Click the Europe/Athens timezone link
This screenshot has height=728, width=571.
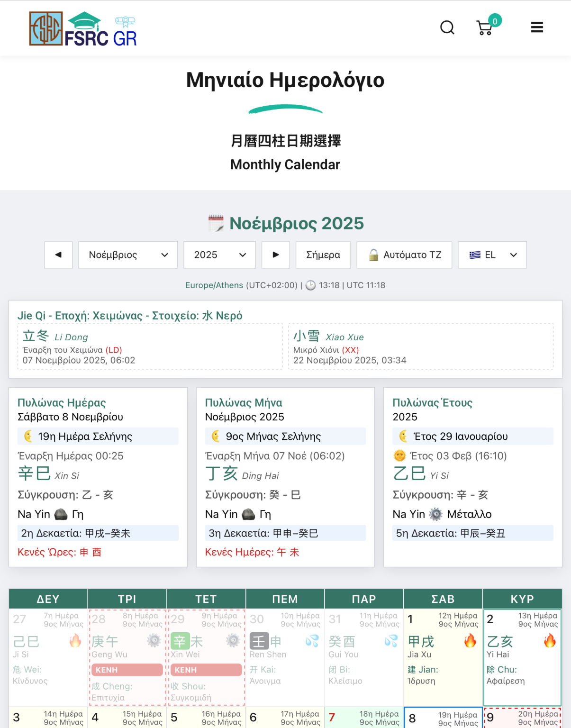tap(214, 285)
